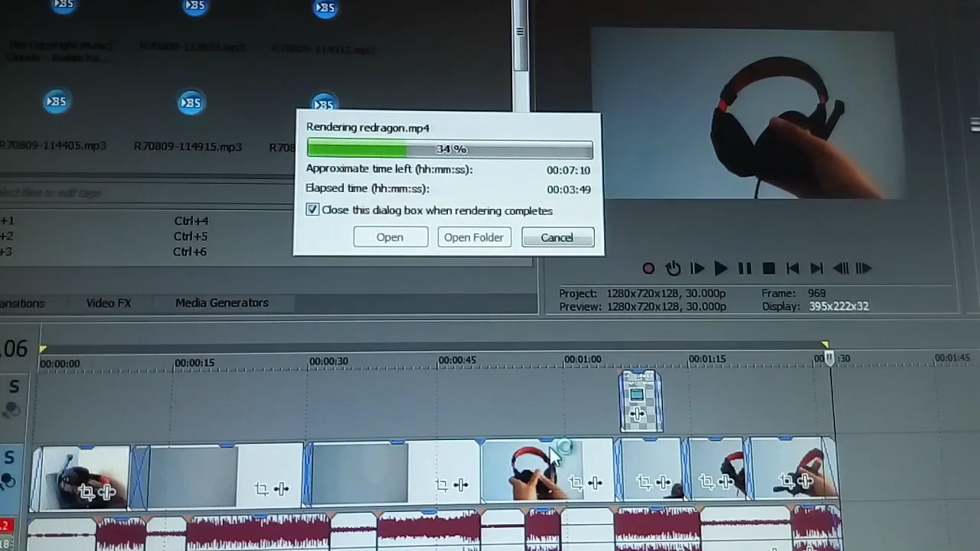Click the Open button in render dialog

pyautogui.click(x=390, y=237)
